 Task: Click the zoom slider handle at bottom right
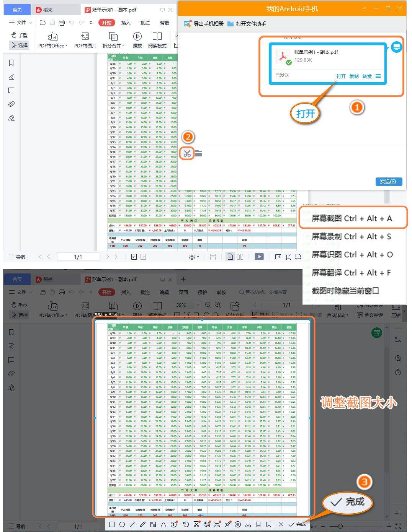(x=340, y=526)
